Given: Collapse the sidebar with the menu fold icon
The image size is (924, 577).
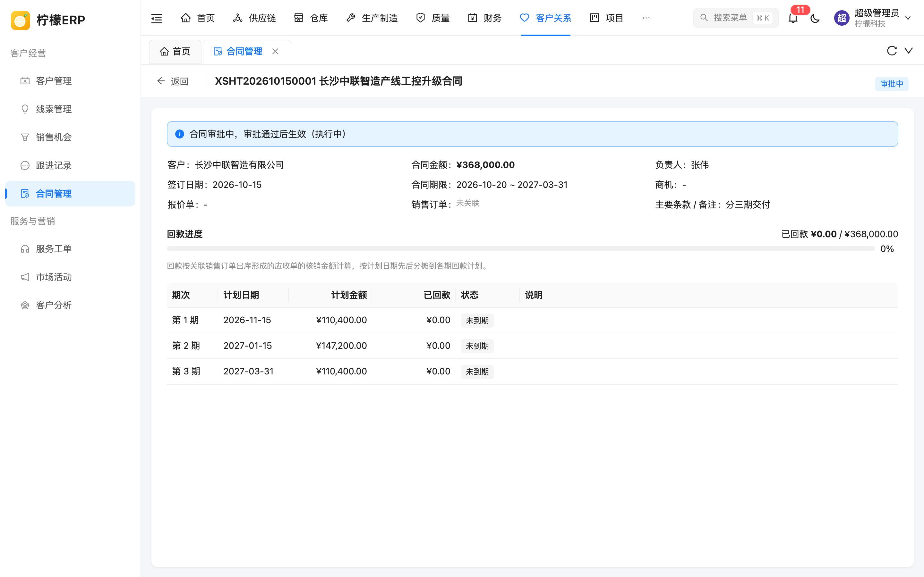Looking at the screenshot, I should click(x=157, y=18).
